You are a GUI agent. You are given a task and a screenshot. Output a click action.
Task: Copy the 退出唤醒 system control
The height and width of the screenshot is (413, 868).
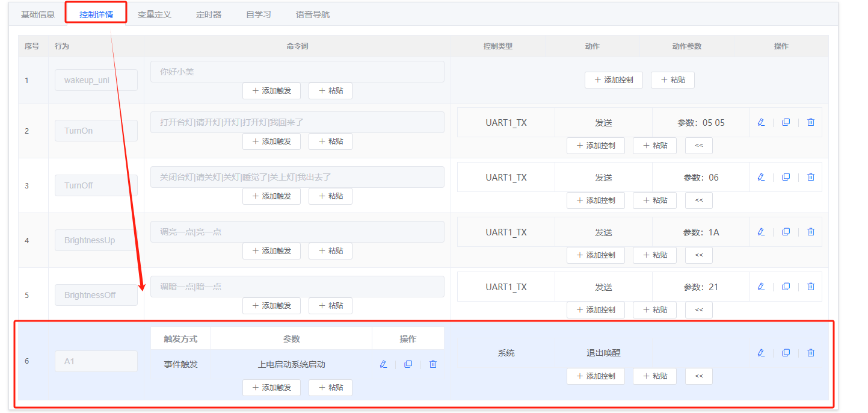pos(786,353)
